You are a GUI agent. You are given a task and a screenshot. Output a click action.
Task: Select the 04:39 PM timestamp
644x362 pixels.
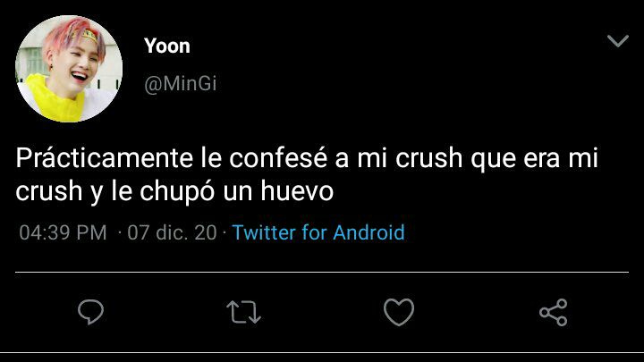(63, 232)
